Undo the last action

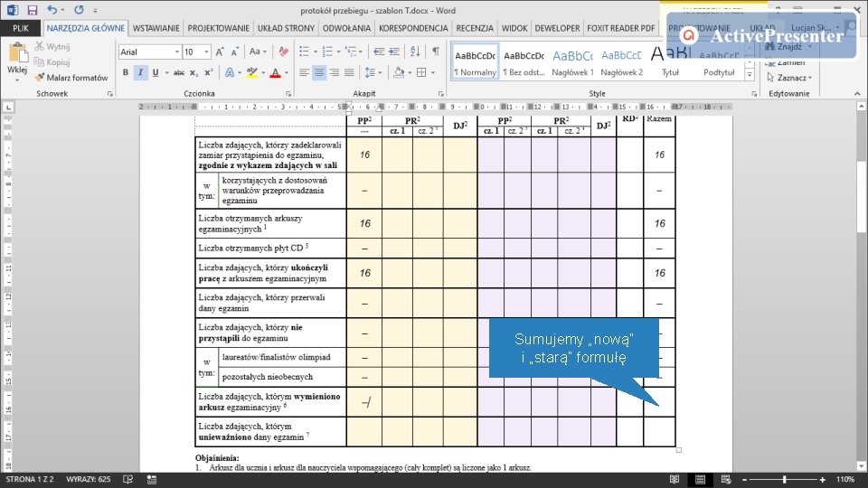click(x=52, y=10)
